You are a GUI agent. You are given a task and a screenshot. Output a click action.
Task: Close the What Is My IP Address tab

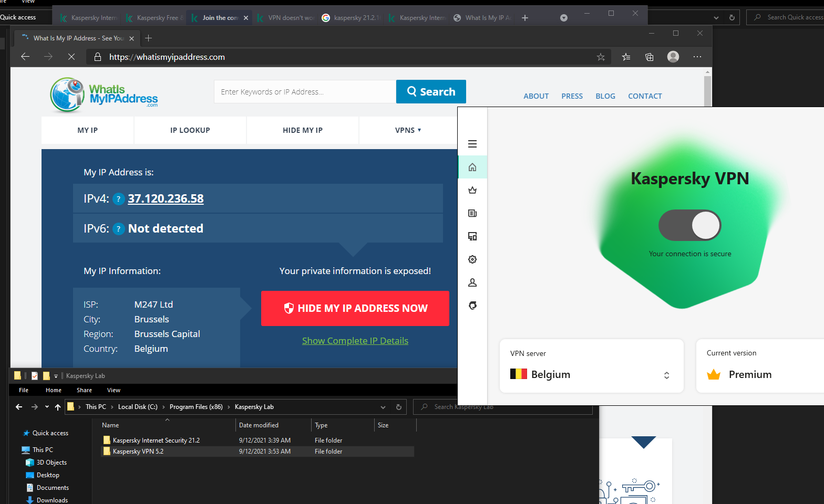[x=131, y=38]
